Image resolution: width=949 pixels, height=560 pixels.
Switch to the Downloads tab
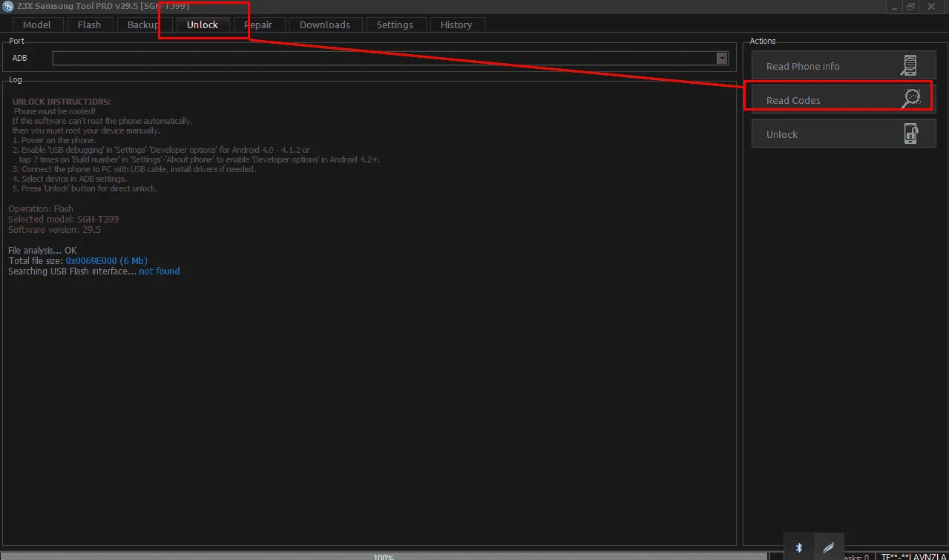click(x=325, y=24)
